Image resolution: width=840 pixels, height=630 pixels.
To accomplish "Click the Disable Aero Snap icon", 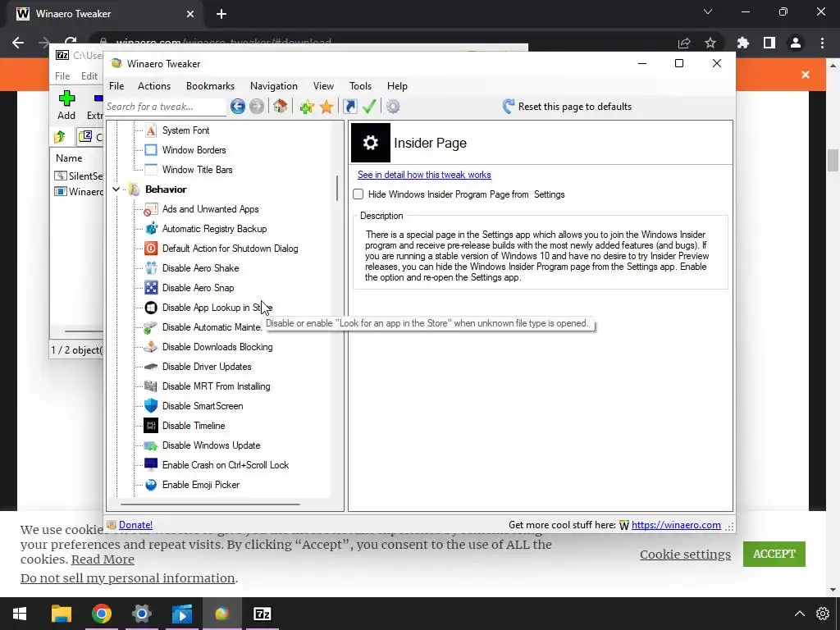I will click(151, 288).
